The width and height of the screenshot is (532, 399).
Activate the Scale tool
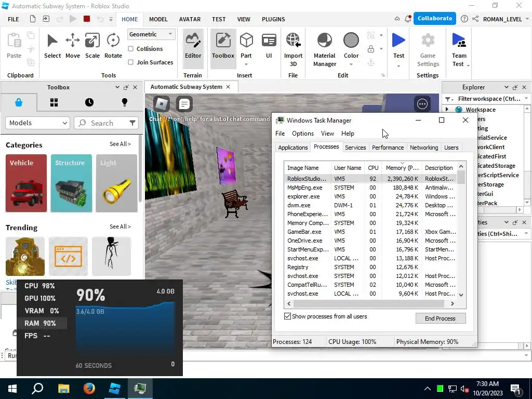[x=92, y=46]
